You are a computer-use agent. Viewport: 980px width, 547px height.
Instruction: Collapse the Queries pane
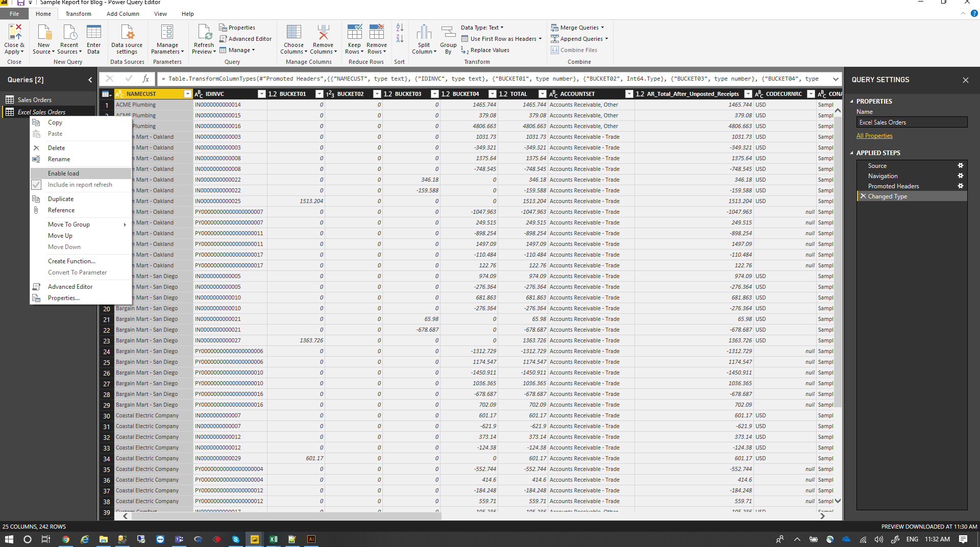pyautogui.click(x=90, y=80)
